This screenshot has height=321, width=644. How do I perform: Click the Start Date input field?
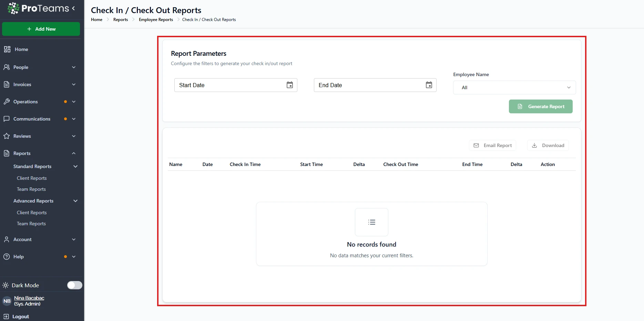[x=229, y=85]
